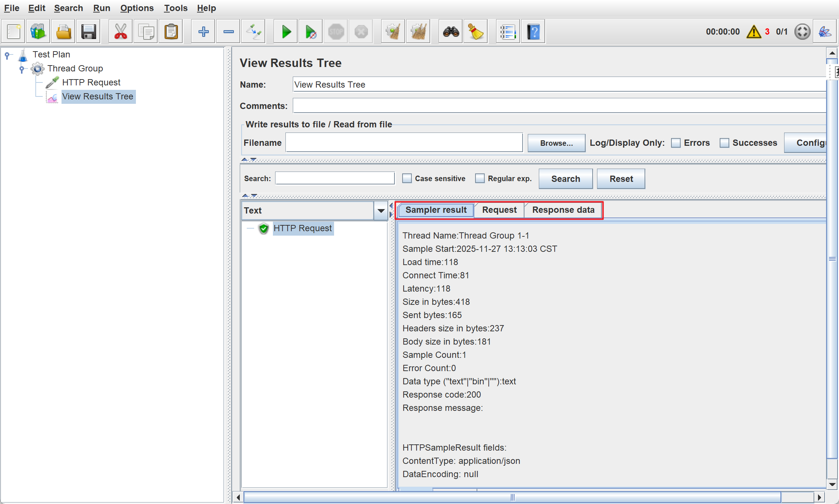The image size is (839, 504).
Task: Open the Templates icon in toolbar
Action: click(38, 32)
